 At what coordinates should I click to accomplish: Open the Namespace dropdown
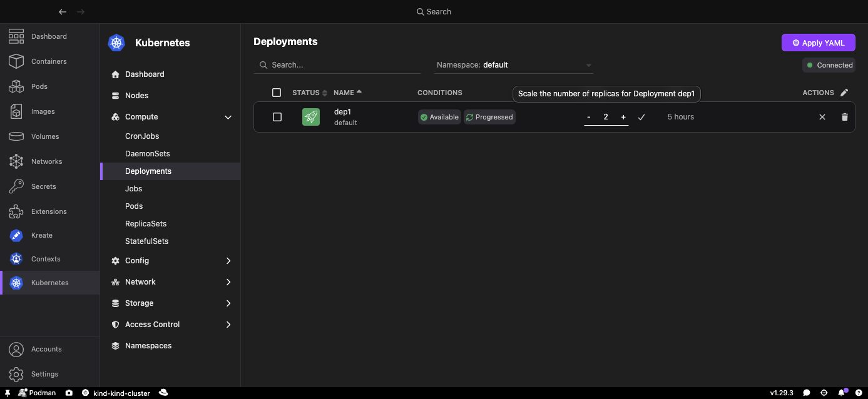(514, 65)
